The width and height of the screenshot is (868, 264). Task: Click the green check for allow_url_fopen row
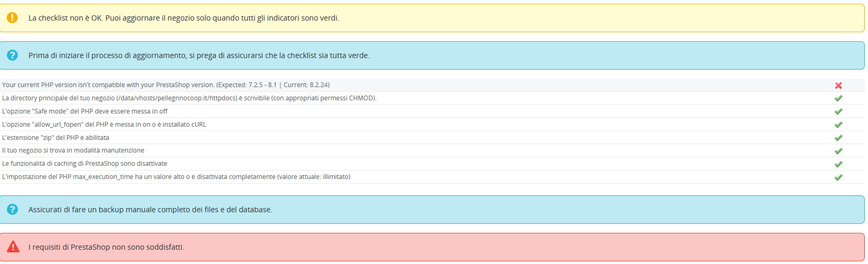[x=838, y=125]
